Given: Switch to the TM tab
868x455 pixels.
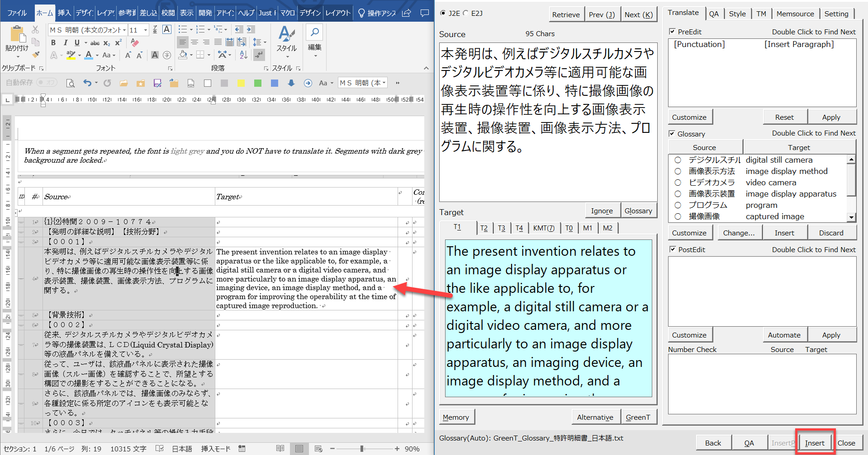Looking at the screenshot, I should click(761, 14).
